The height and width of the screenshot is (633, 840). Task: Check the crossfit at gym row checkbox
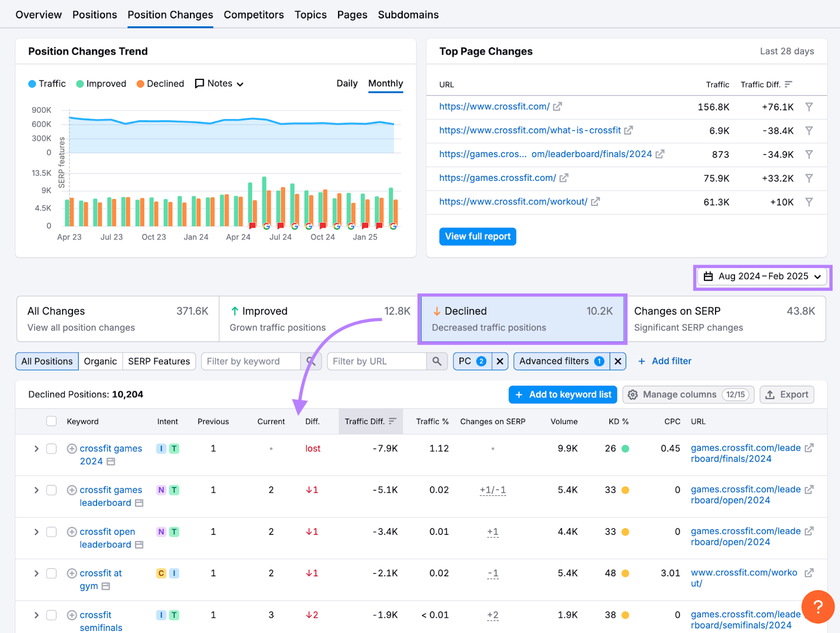point(51,573)
